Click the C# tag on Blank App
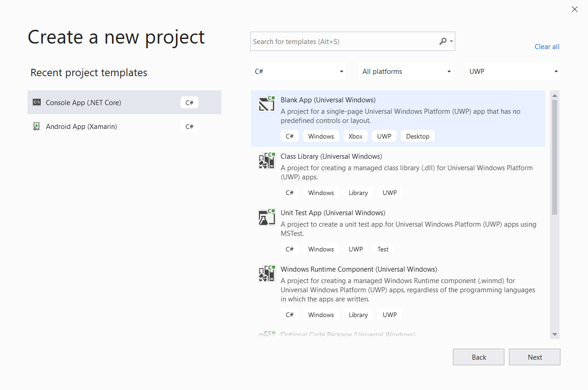This screenshot has height=390, width=588. (x=289, y=136)
